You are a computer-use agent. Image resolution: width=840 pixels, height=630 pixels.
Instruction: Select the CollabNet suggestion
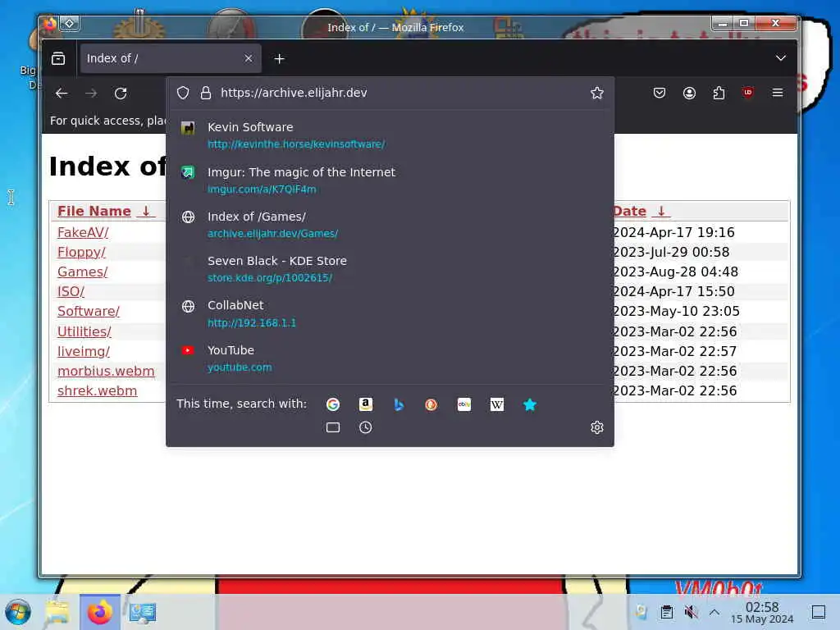390,313
